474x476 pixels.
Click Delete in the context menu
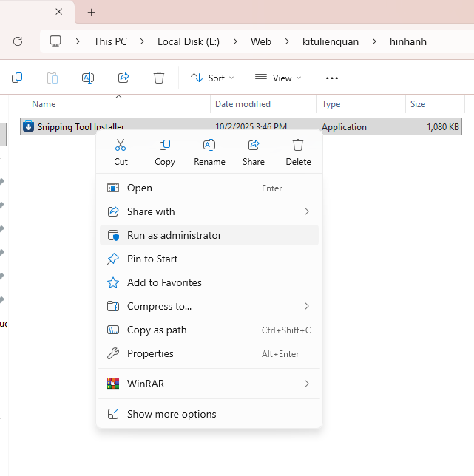(x=298, y=152)
